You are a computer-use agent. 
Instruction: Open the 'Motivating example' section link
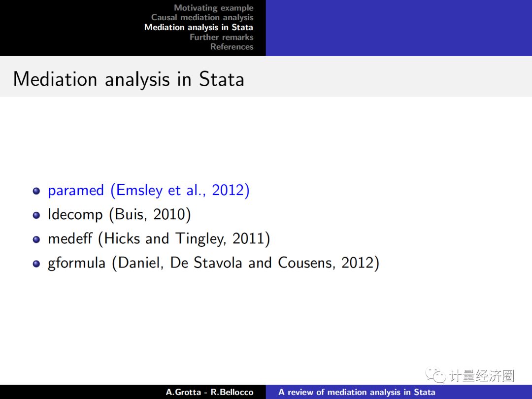tap(214, 7)
